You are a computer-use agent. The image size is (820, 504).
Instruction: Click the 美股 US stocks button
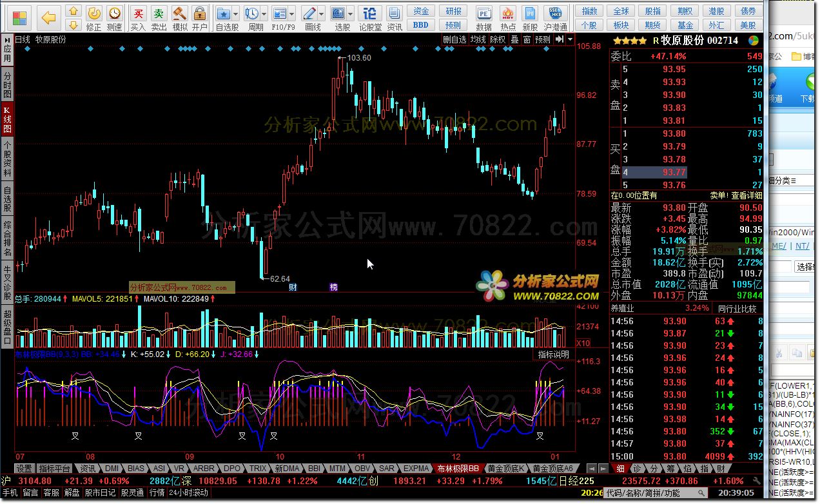[x=748, y=25]
